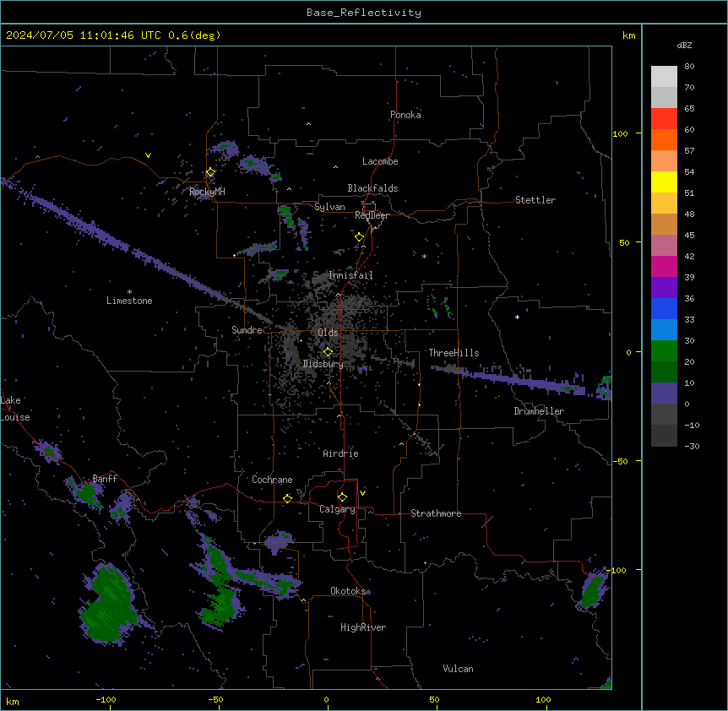
Task: Click the Airdrie city label
Action: 341,453
